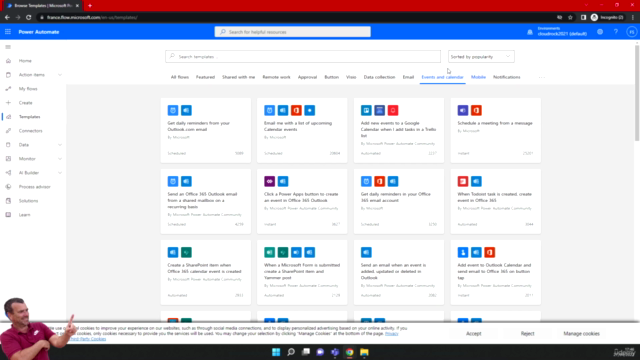Open the user account avatar
This screenshot has width=640, height=360.
pos(631,32)
